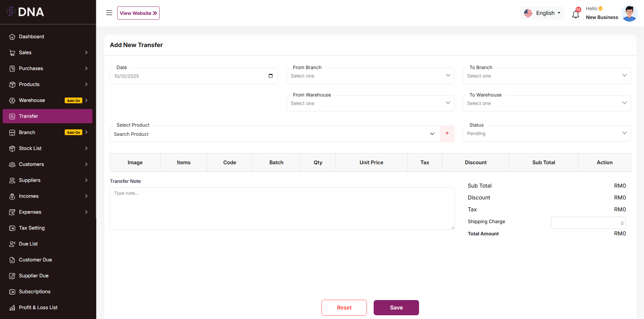Expand the Status dropdown
The height and width of the screenshot is (319, 644).
546,133
